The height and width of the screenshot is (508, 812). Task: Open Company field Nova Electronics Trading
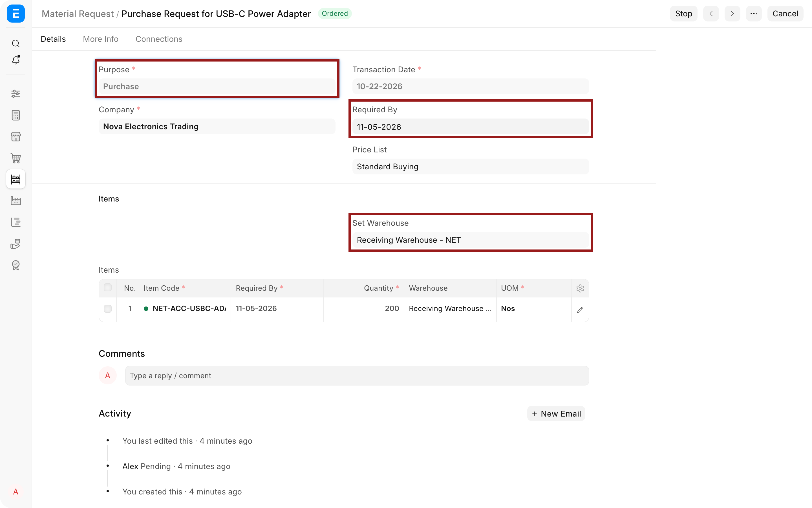[217, 127]
